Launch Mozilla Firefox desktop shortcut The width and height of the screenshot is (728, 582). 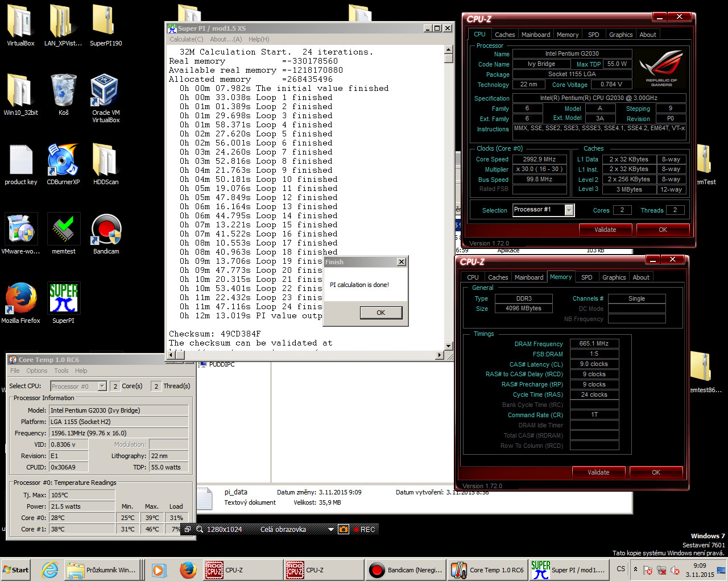(20, 303)
